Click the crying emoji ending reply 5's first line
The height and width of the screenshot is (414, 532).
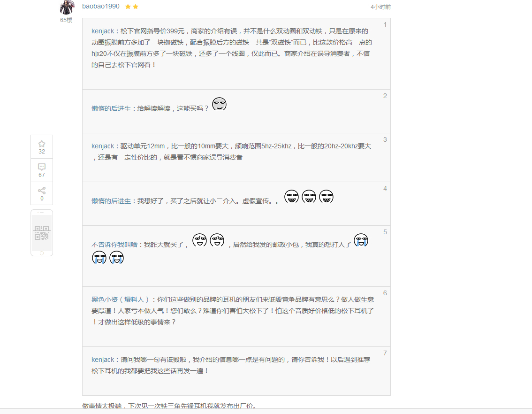[361, 240]
